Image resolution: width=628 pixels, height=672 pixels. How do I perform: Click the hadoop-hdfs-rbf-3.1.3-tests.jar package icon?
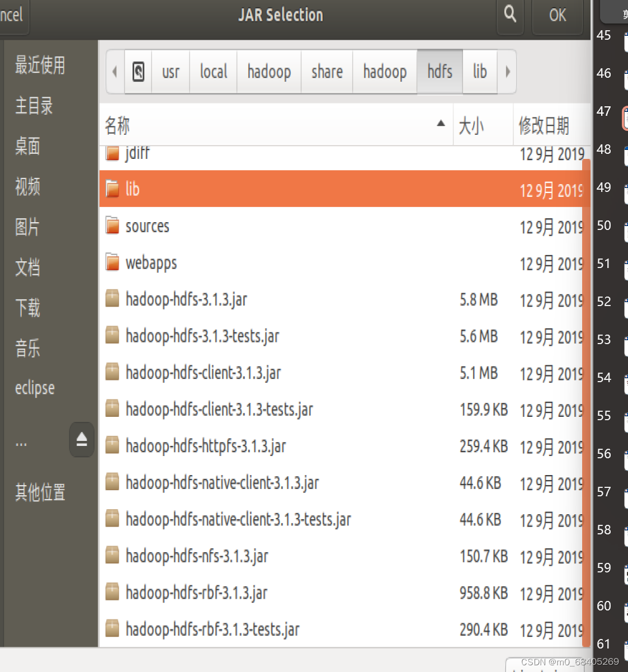(112, 629)
